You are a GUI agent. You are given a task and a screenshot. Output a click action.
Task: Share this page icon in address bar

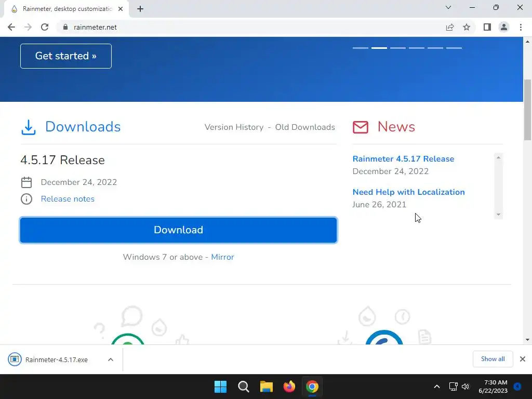point(450,27)
